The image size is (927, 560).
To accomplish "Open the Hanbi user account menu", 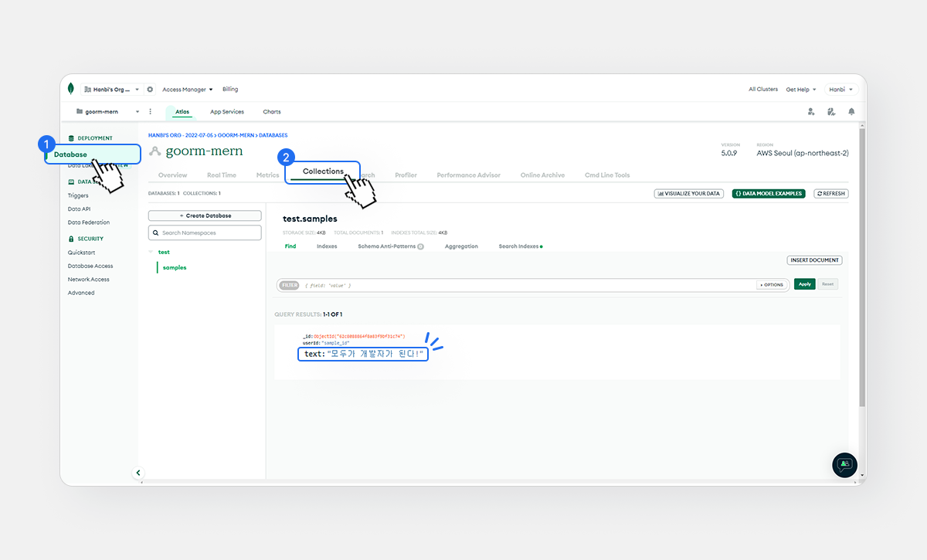I will pyautogui.click(x=840, y=90).
